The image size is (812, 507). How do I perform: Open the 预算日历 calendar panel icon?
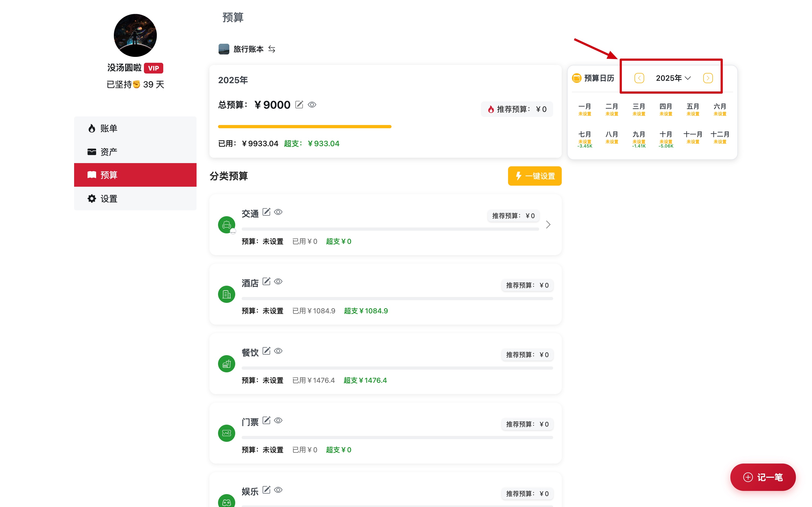(577, 78)
